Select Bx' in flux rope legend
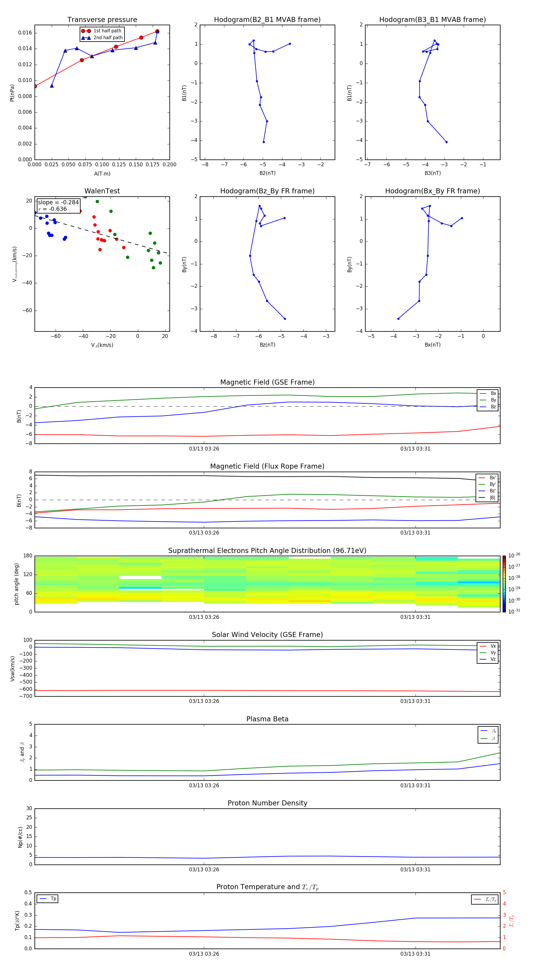The height and width of the screenshot is (980, 535). [x=487, y=478]
